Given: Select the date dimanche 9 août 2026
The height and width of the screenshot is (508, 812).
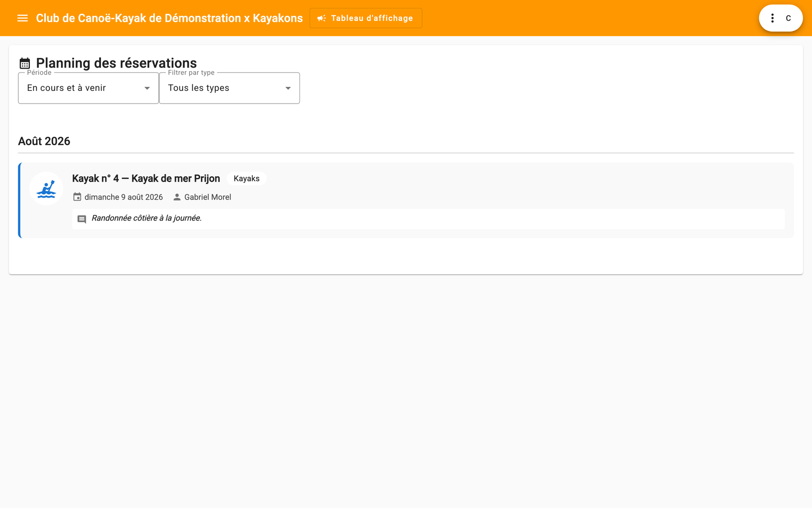Looking at the screenshot, I should (124, 197).
